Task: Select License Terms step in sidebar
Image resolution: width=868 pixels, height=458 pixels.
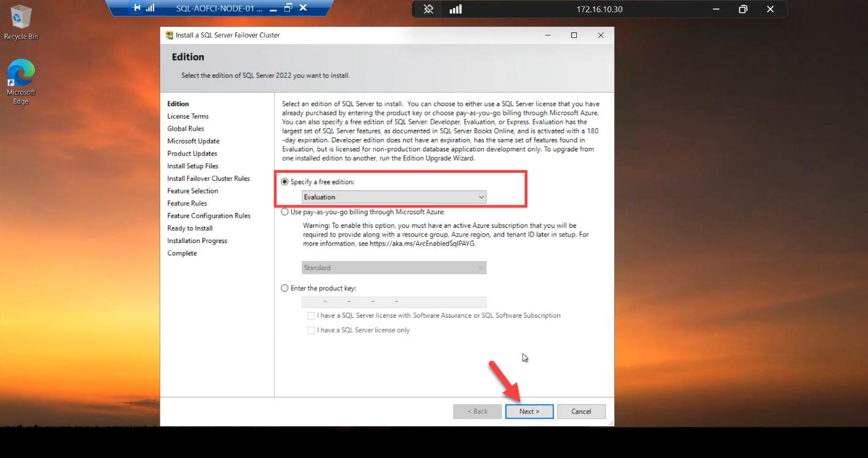Action: click(x=188, y=116)
